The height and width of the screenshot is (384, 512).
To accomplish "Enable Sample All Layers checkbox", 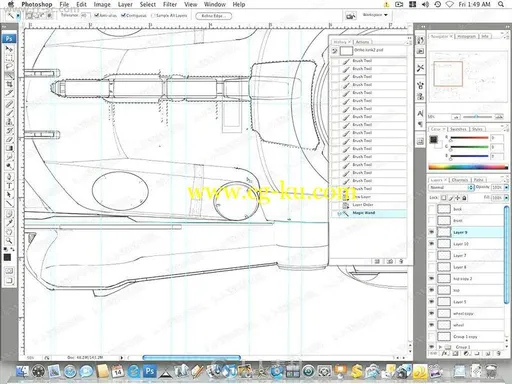I will (153, 15).
